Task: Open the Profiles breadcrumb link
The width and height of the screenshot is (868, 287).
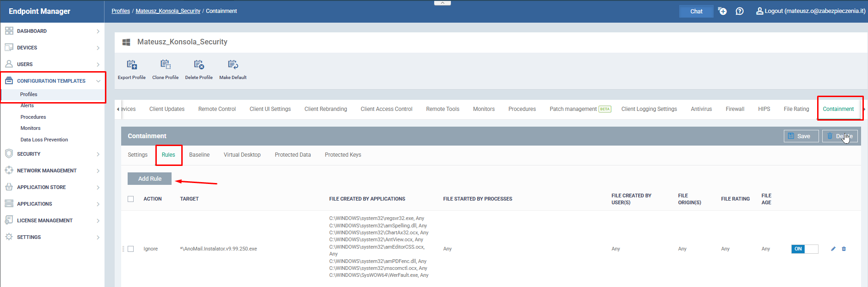Action: (121, 11)
